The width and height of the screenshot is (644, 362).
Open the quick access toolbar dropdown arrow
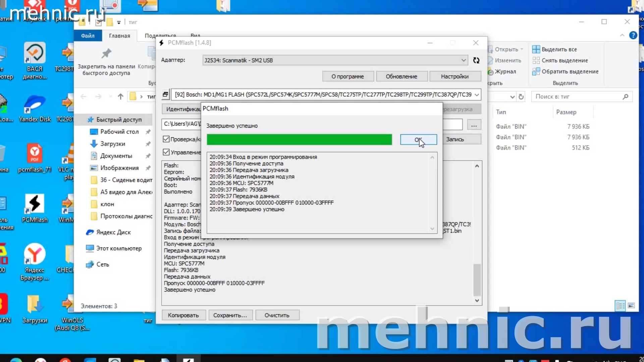pyautogui.click(x=119, y=22)
